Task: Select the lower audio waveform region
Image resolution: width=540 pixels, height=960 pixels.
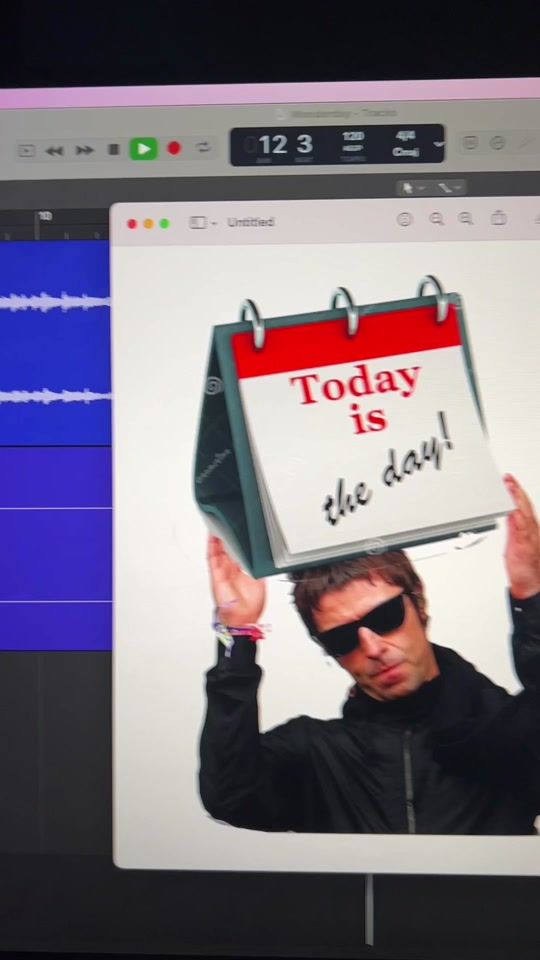Action: (55, 395)
